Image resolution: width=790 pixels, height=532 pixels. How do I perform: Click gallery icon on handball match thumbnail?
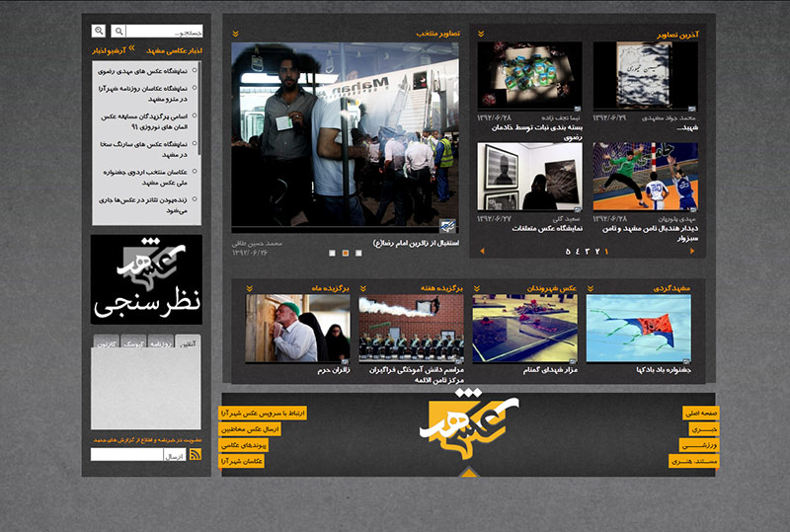tap(693, 208)
